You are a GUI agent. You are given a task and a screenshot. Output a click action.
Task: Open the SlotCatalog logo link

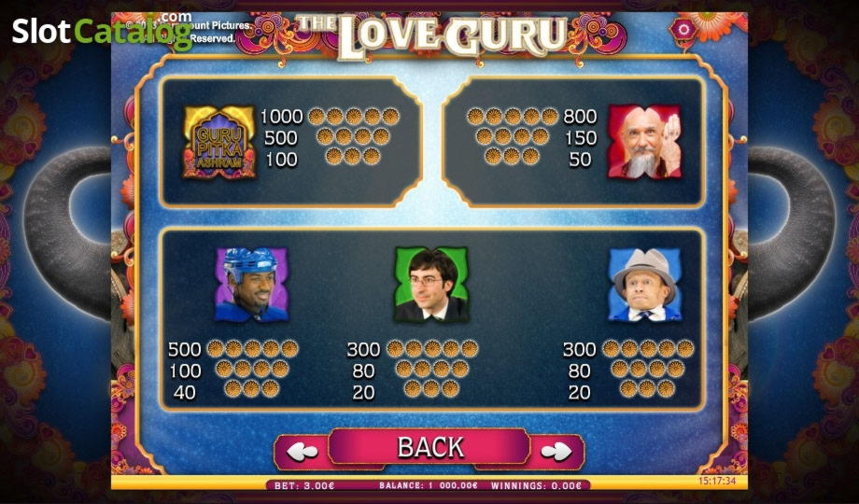click(x=102, y=31)
